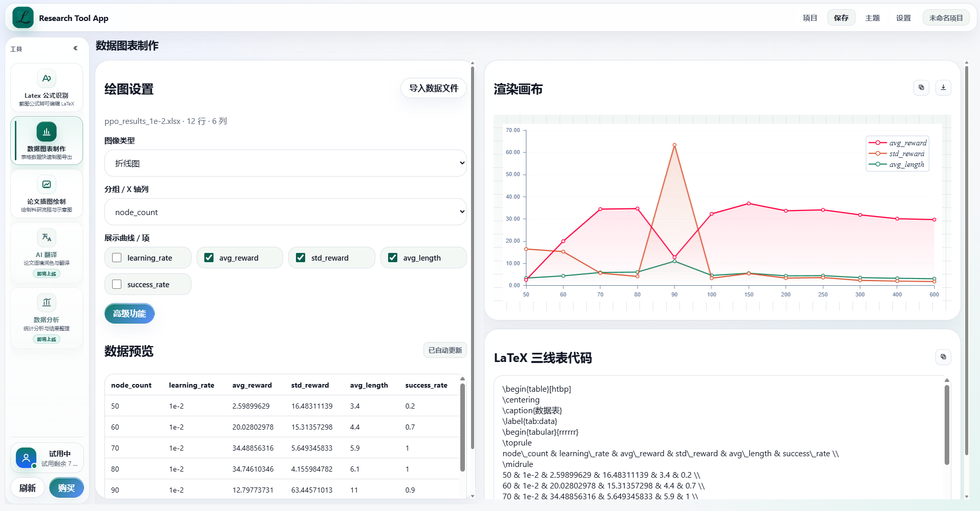
Task: Open the Latex 公式识别 tool icon
Action: tap(47, 78)
